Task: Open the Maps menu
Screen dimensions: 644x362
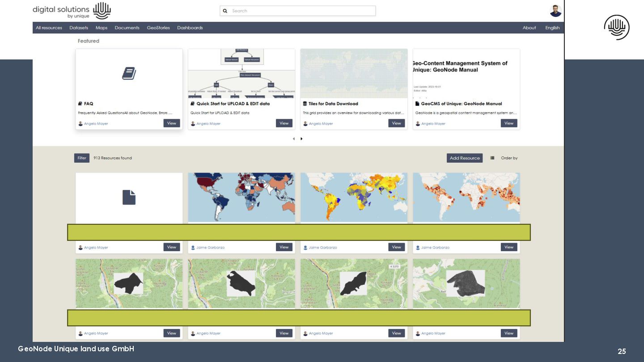Action: coord(102,28)
